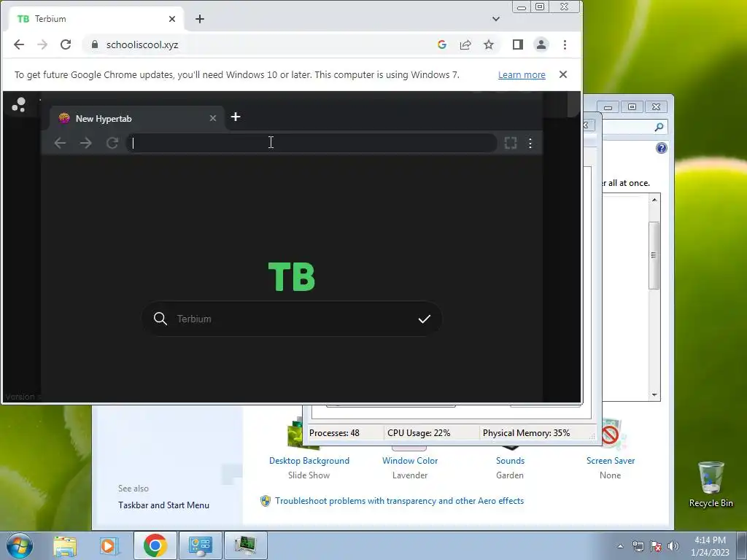
Task: Add a new Hypertab with plus
Action: tap(236, 117)
